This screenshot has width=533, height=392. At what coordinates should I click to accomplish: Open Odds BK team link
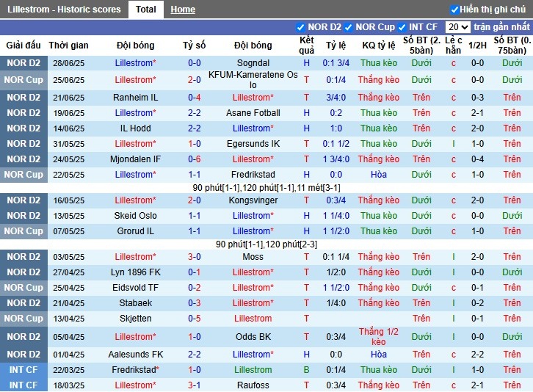pos(253,337)
